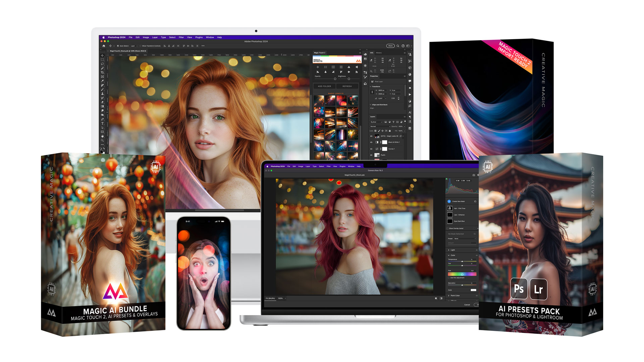Open the Libraries panel icon on the right rail

point(410,87)
